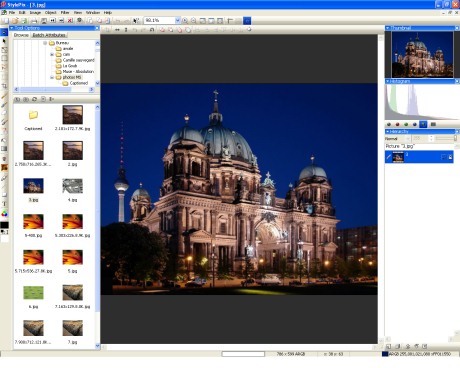Select the Text tool in toolbox
This screenshot has width=460, height=368.
tap(4, 204)
